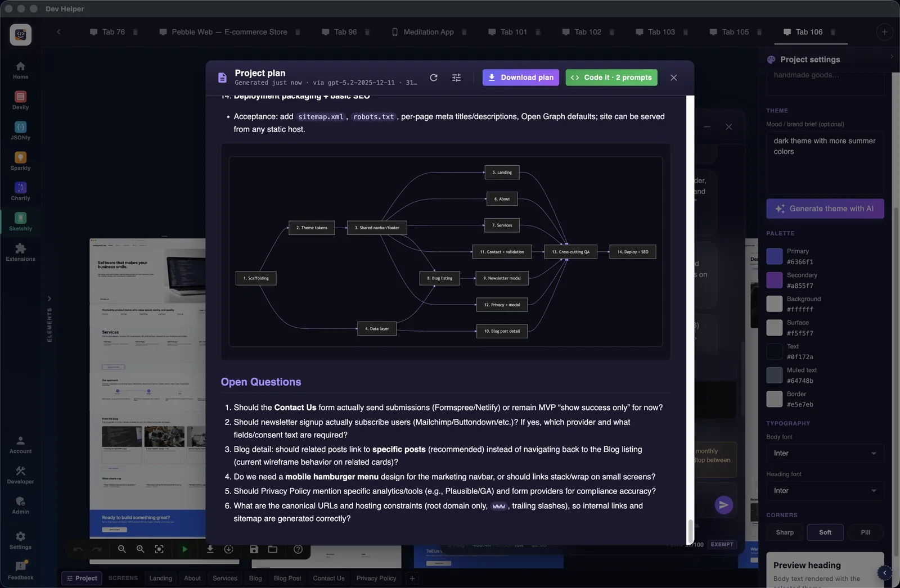Viewport: 900px width, 588px height.
Task: Open the JSONly tool
Action: click(20, 131)
